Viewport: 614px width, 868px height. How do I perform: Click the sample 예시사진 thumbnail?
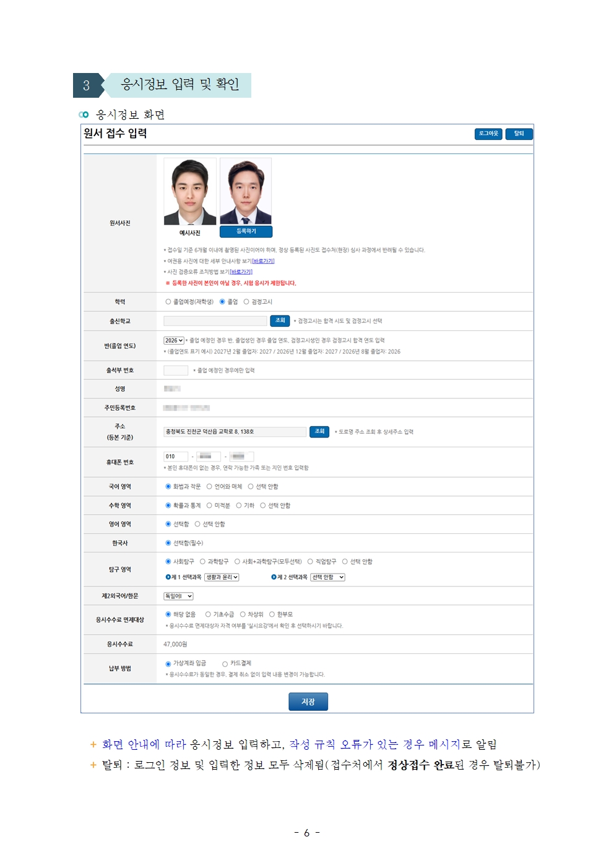click(x=190, y=191)
